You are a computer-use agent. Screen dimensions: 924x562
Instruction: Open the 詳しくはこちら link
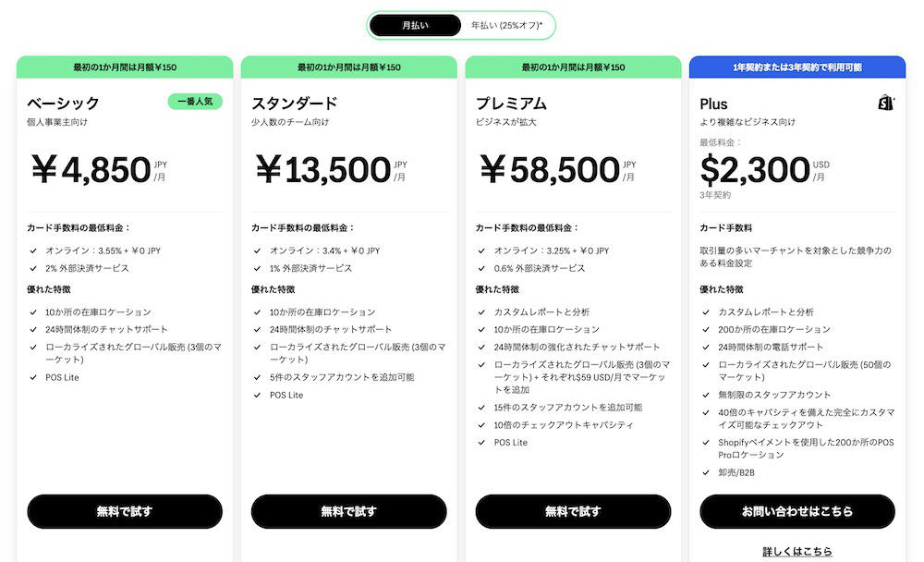[x=796, y=550]
